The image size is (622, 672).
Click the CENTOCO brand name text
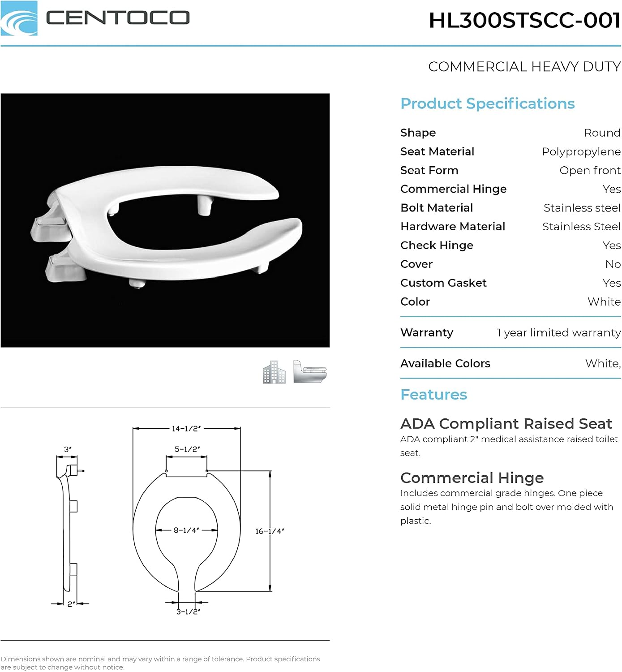click(x=118, y=18)
